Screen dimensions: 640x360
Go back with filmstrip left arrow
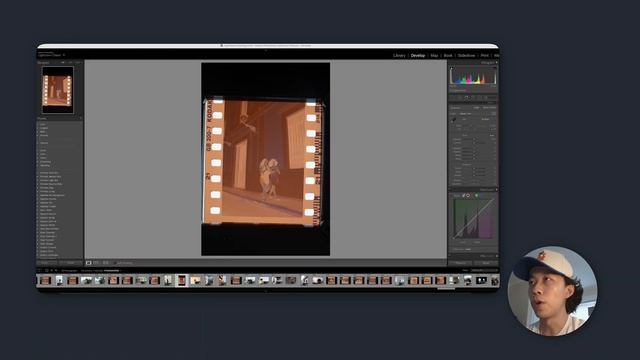click(x=52, y=270)
